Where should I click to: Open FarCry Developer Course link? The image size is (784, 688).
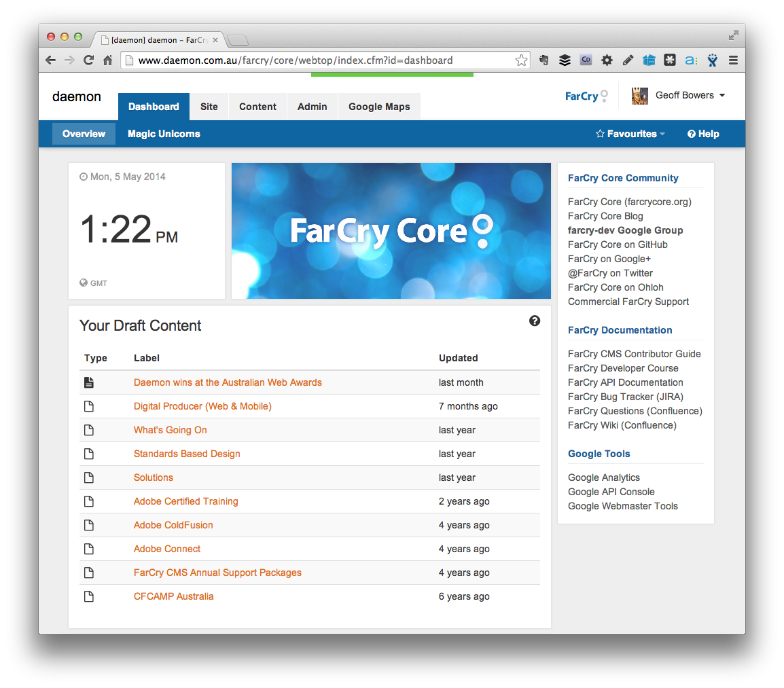click(x=623, y=368)
